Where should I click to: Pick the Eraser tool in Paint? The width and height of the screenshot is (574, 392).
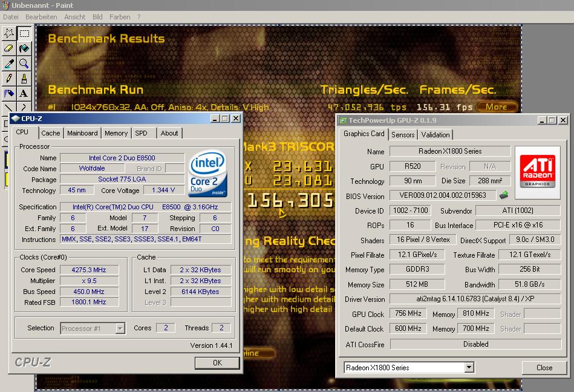pos(9,48)
